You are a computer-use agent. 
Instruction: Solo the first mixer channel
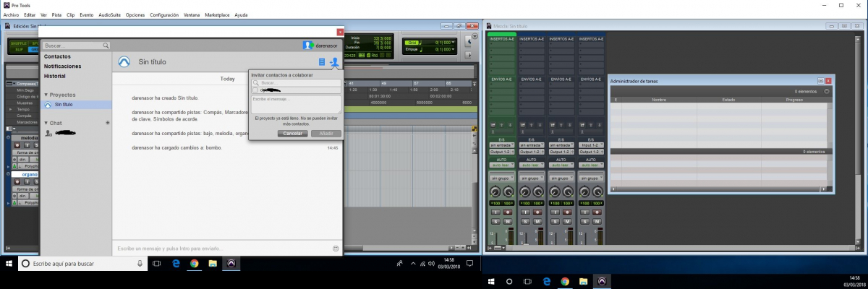tap(495, 220)
